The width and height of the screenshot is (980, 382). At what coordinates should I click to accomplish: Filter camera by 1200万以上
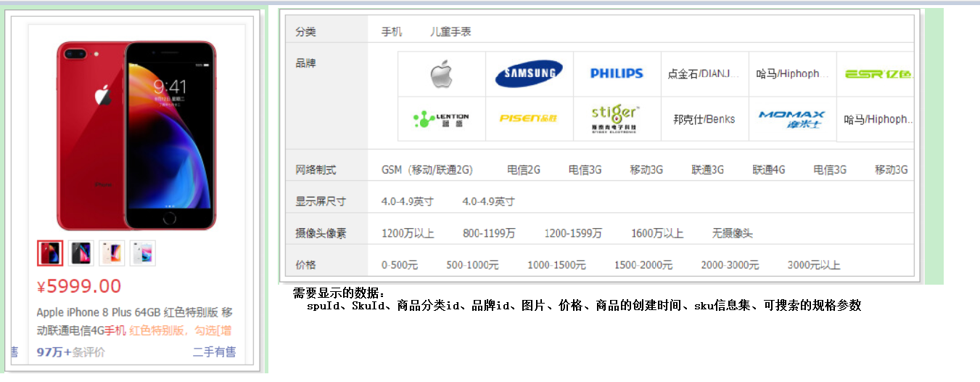click(408, 233)
